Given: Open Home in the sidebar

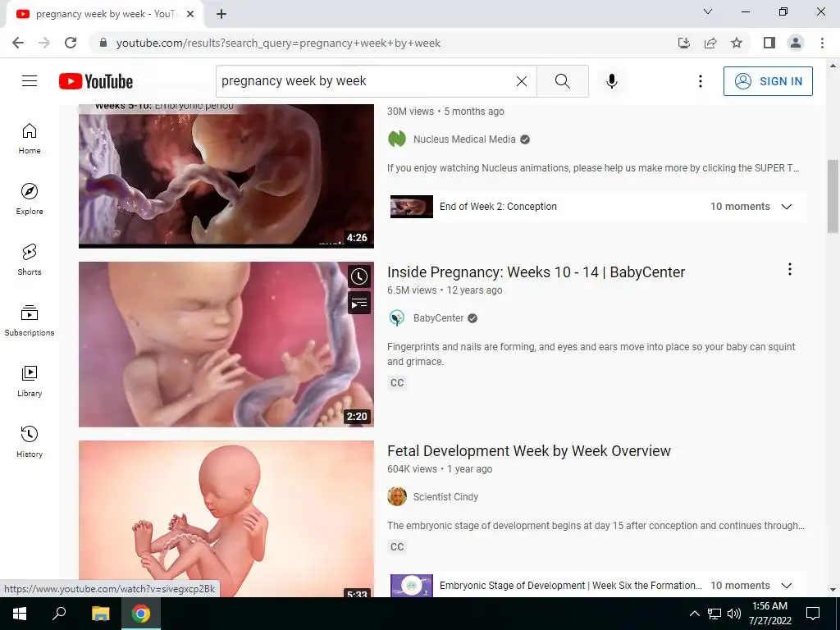Looking at the screenshot, I should pos(30,138).
